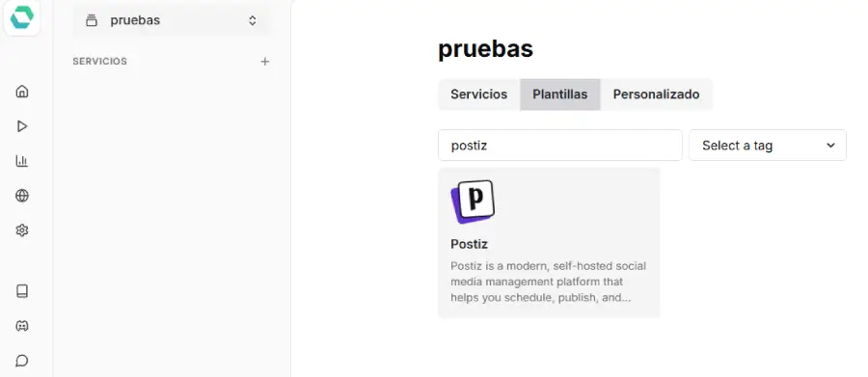868x377 pixels.
Task: Add a service with the plus icon
Action: pyautogui.click(x=265, y=62)
